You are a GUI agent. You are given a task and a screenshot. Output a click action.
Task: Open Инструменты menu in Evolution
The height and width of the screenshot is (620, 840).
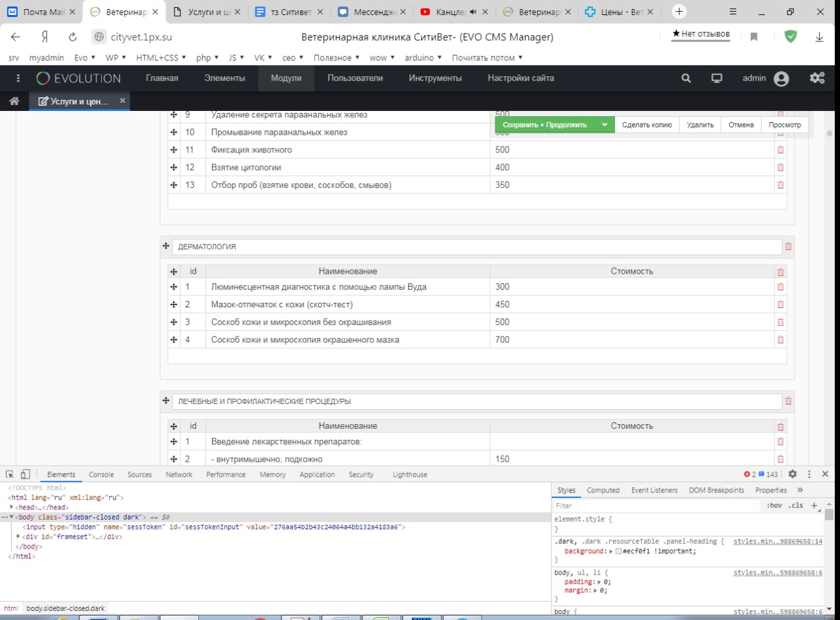click(x=435, y=78)
